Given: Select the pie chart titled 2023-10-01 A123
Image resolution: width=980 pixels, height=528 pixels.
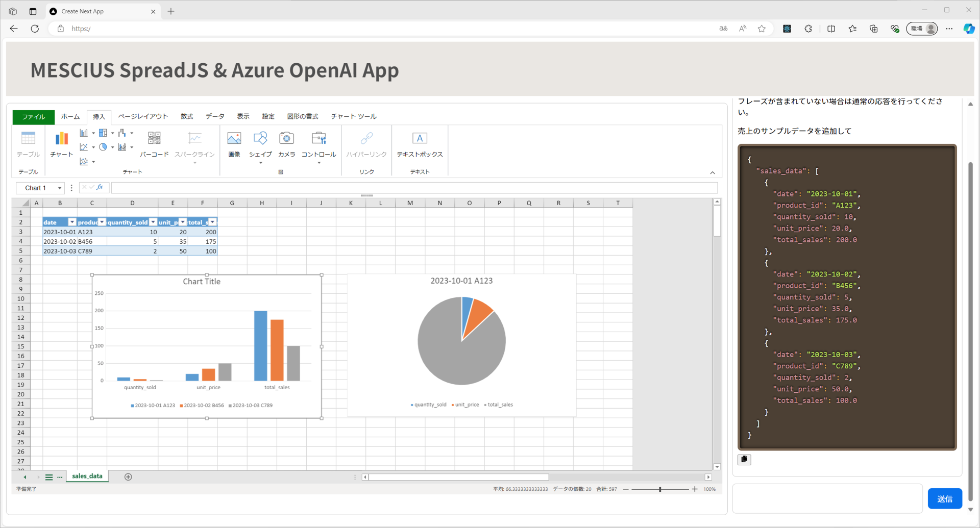Looking at the screenshot, I should [x=461, y=345].
